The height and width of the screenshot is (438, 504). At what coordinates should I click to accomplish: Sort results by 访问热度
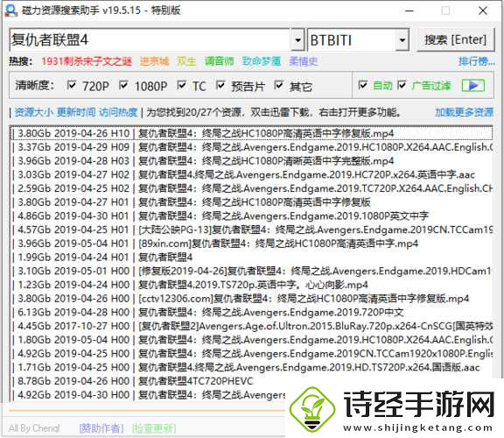coord(118,112)
